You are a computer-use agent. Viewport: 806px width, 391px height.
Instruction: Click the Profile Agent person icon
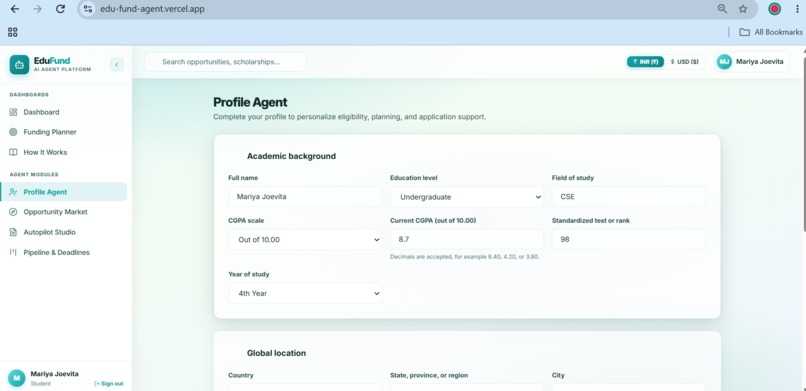(x=13, y=192)
